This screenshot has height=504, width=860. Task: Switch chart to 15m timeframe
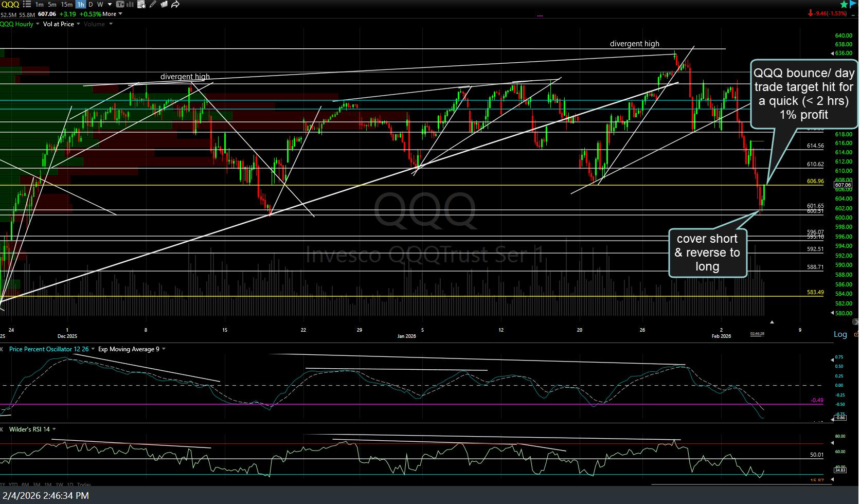pyautogui.click(x=66, y=5)
